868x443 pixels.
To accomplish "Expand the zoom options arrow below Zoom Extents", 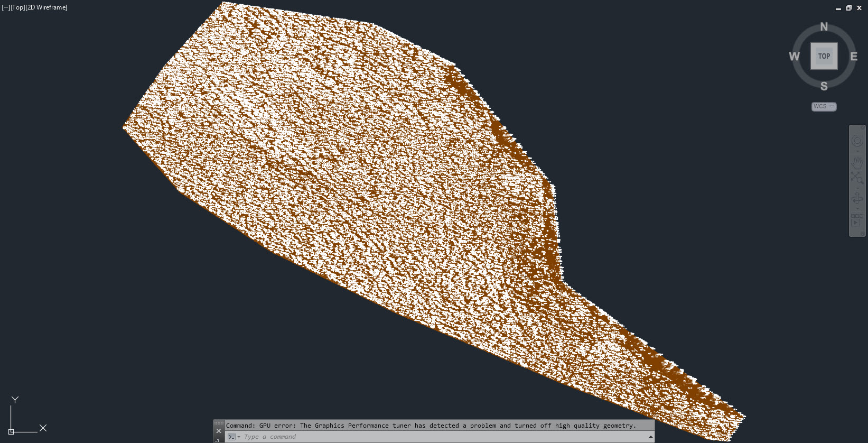I will 857,187.
